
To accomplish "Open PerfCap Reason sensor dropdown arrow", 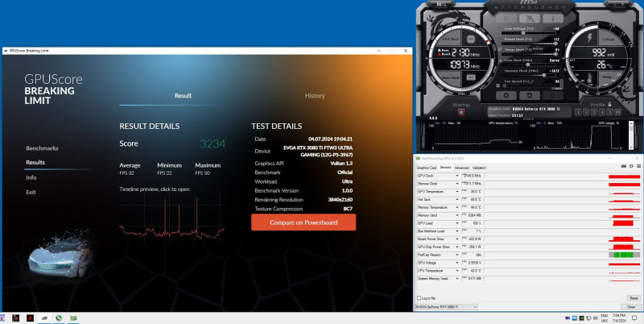I will coord(456,255).
